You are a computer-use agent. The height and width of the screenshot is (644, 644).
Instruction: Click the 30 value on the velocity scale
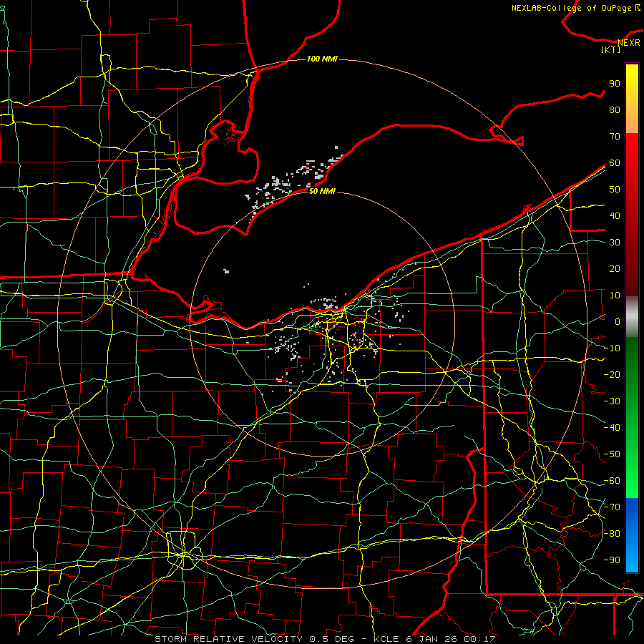pyautogui.click(x=615, y=243)
